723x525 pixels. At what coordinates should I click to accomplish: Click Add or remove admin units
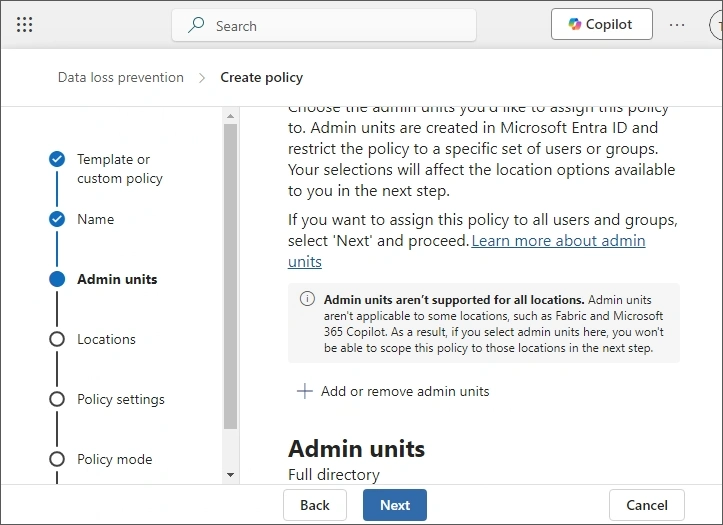click(x=393, y=391)
